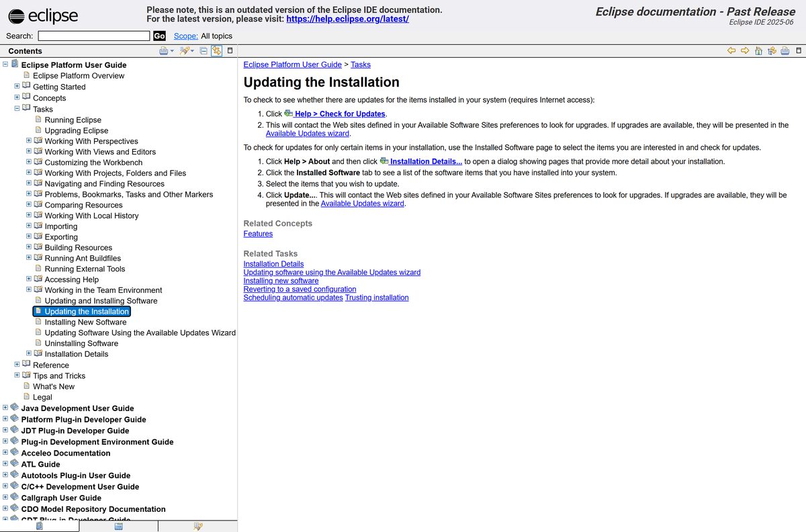Image resolution: width=806 pixels, height=532 pixels.
Task: Click the Collapse All icon in Contents toolbar
Action: click(x=204, y=51)
